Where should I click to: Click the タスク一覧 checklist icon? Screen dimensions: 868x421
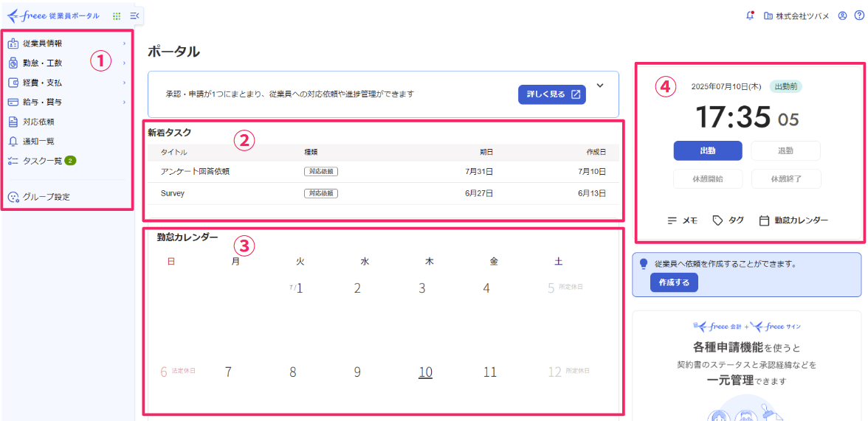pos(14,161)
